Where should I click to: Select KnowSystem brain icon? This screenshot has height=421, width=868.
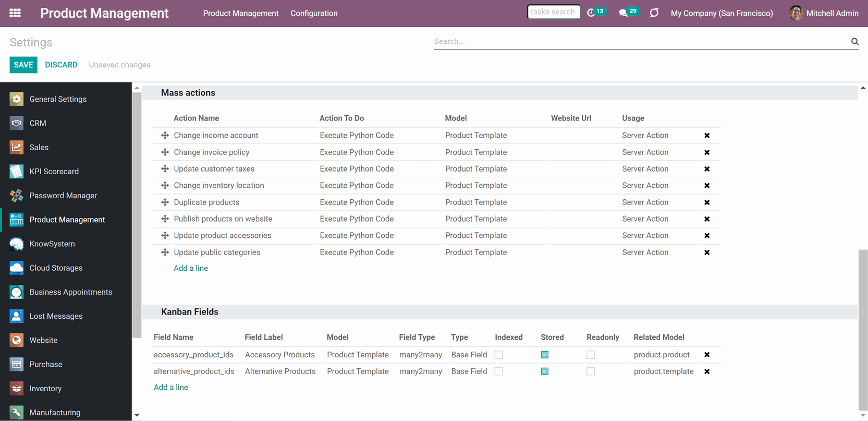point(17,244)
